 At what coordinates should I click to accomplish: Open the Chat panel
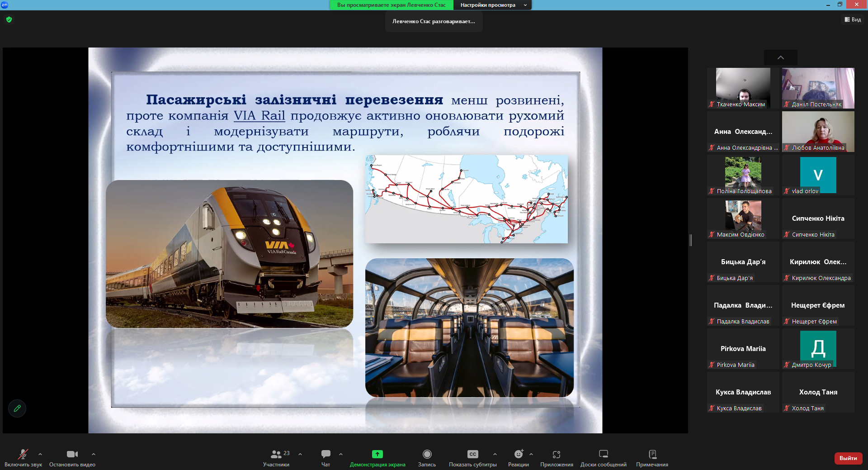[325, 454]
